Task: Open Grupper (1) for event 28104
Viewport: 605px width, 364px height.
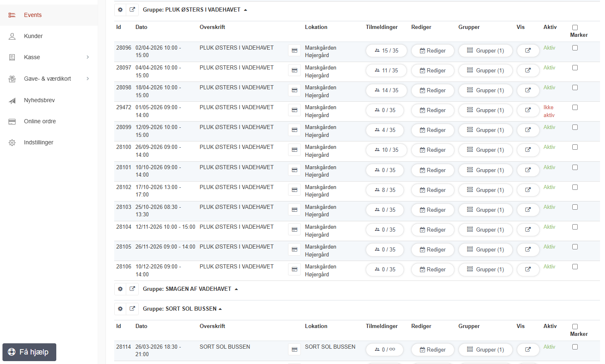Action: point(485,230)
